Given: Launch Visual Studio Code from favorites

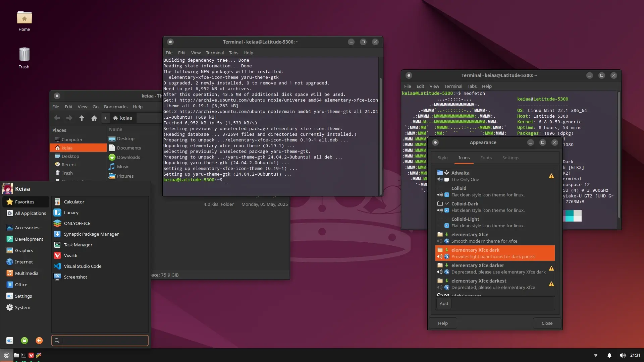Looking at the screenshot, I should point(83,266).
